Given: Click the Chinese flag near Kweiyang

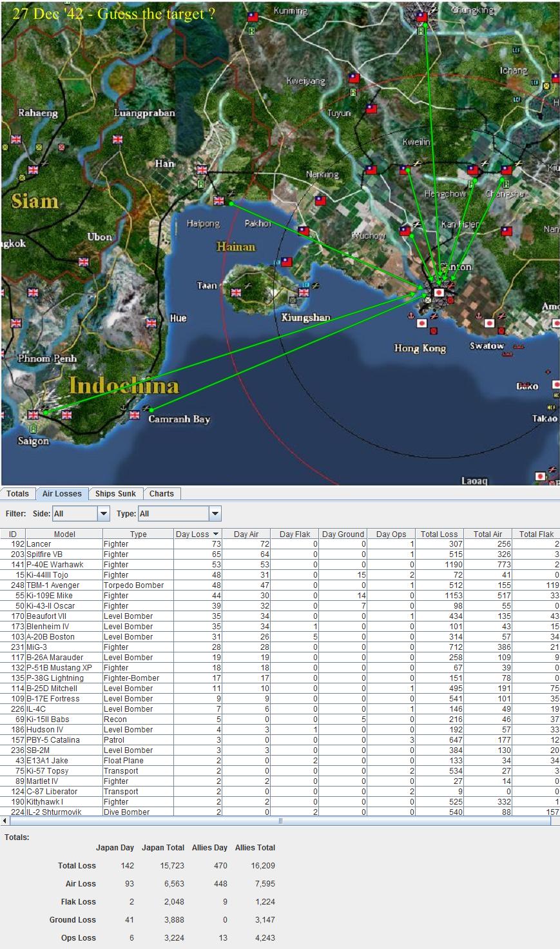Looking at the screenshot, I should click(x=354, y=78).
